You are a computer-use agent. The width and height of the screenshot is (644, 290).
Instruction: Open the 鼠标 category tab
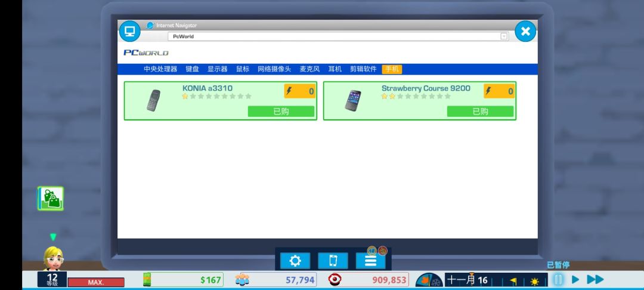coord(243,69)
